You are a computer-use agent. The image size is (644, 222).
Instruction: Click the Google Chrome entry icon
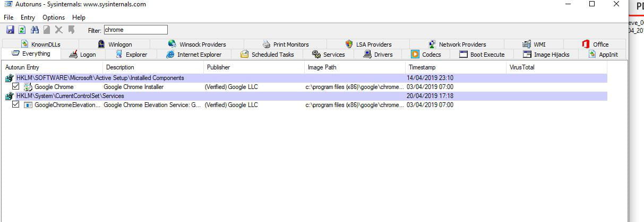28,87
